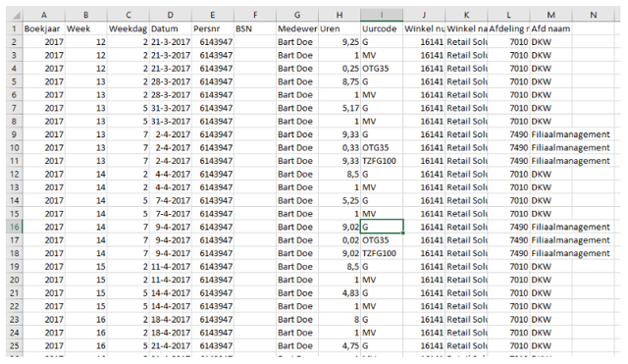Click TZFG100 cell in row 18
This screenshot has height=364, width=628.
tap(382, 253)
